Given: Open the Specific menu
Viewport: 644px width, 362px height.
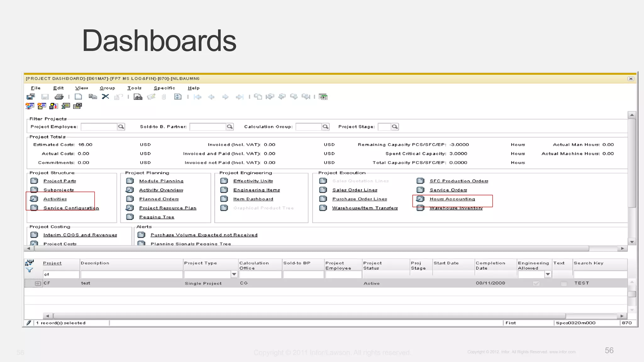Looking at the screenshot, I should [164, 88].
